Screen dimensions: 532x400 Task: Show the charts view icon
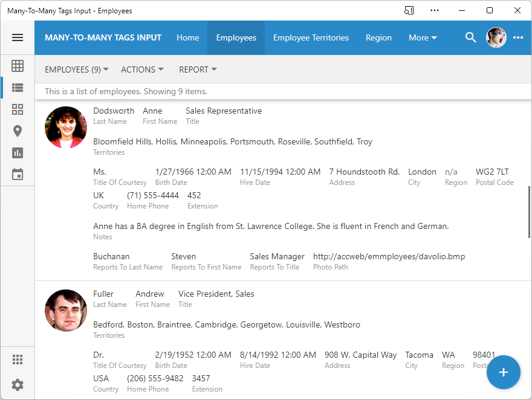pos(18,153)
